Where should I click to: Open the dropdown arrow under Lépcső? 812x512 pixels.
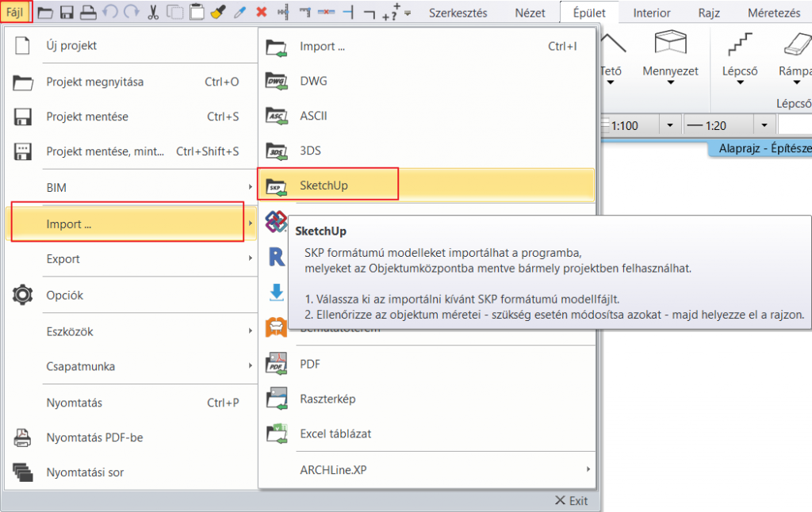click(740, 82)
